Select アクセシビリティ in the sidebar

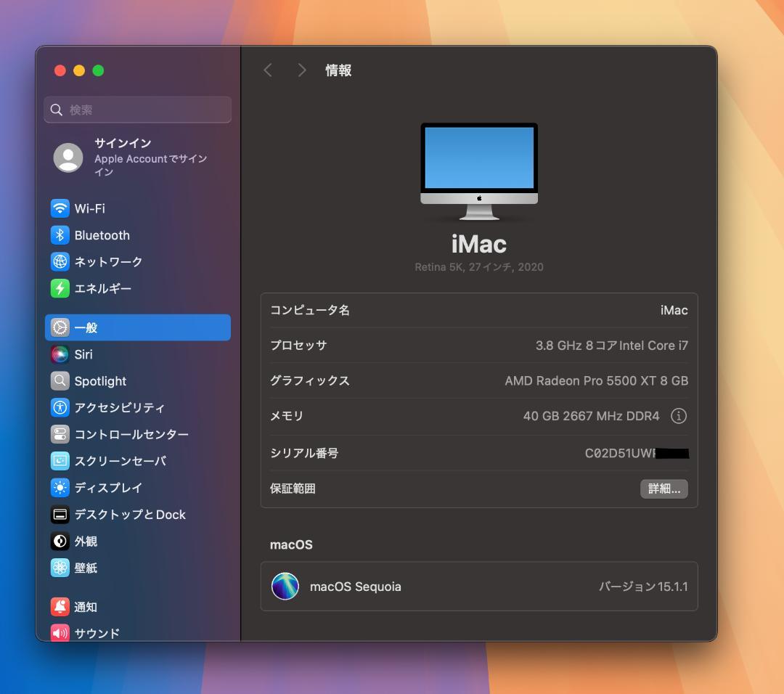click(x=137, y=407)
